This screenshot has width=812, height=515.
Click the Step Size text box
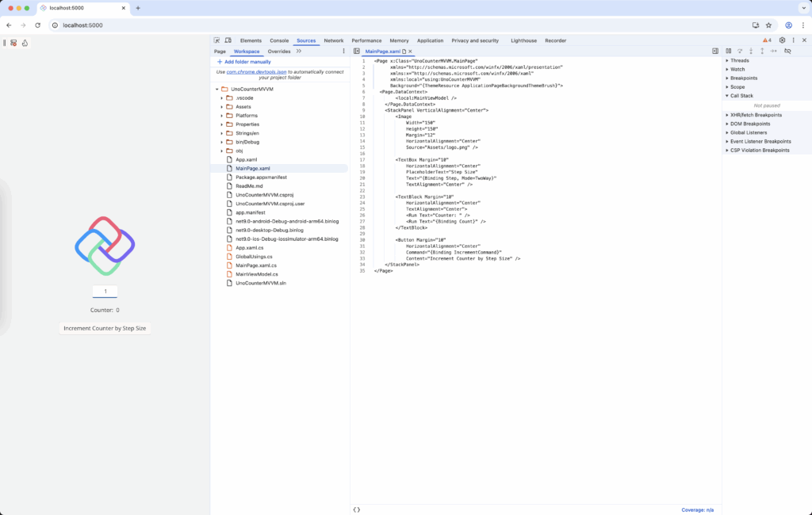[x=105, y=292]
